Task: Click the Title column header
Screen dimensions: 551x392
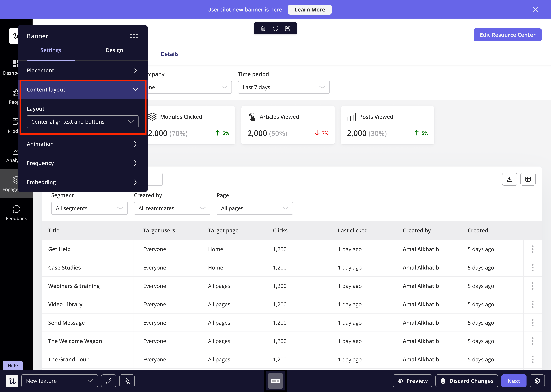Action: pos(54,231)
